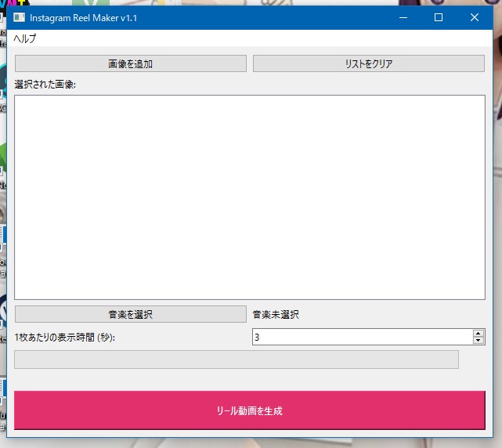Click the リストをクリア button
Viewport: 502px width, 448px height.
[x=369, y=63]
